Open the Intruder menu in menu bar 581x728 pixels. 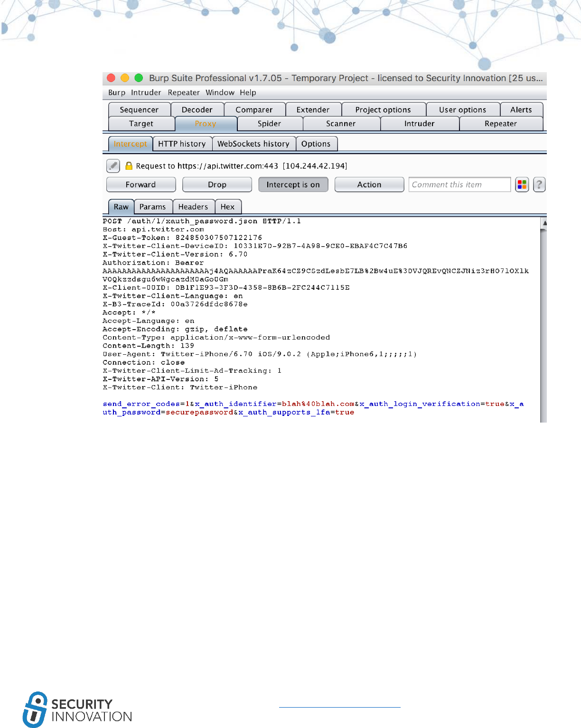(146, 92)
